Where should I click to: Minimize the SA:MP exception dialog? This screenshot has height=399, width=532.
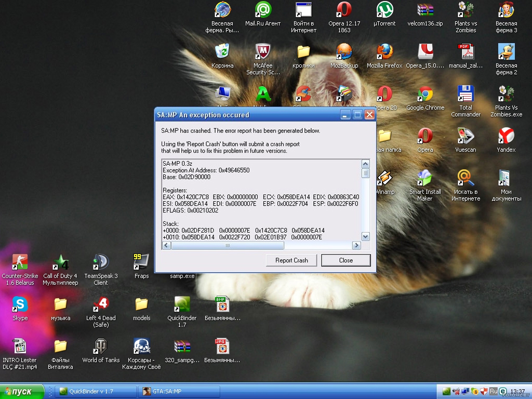345,115
